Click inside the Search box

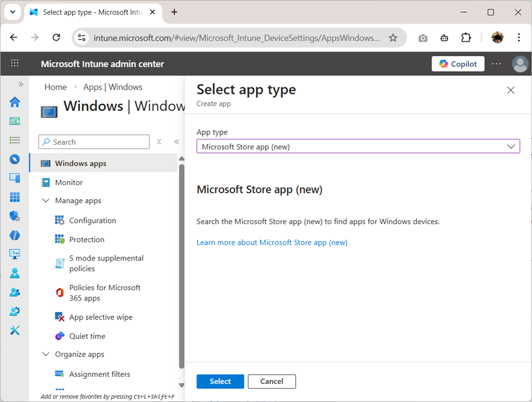(93, 141)
